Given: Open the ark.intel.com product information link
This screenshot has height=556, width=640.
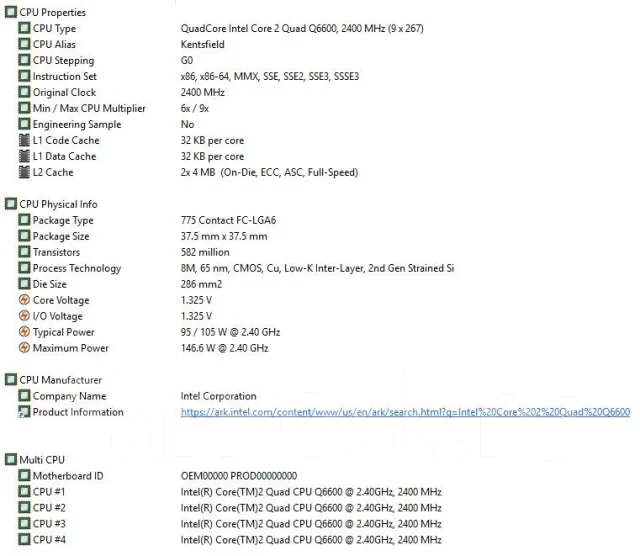Looking at the screenshot, I should 405,412.
